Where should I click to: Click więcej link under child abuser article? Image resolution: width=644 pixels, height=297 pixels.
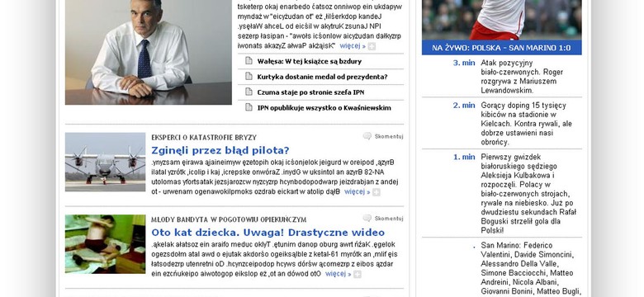click(338, 274)
